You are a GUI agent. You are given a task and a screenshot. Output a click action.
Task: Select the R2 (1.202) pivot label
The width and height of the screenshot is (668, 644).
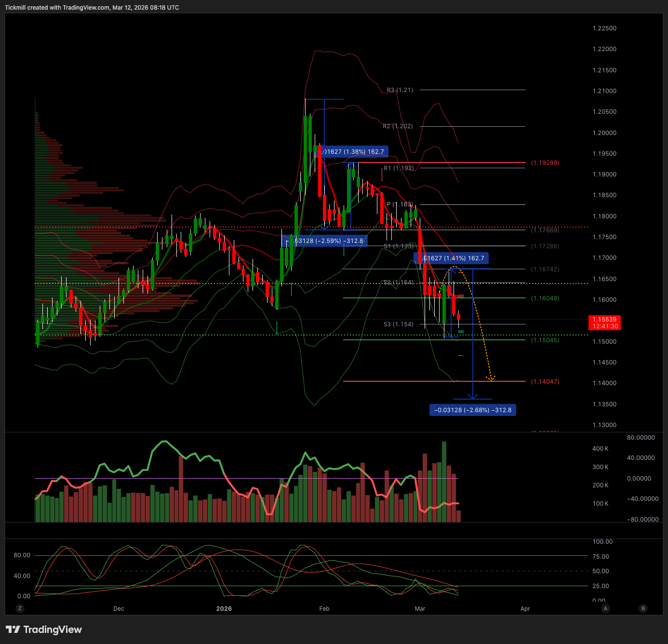pos(398,126)
